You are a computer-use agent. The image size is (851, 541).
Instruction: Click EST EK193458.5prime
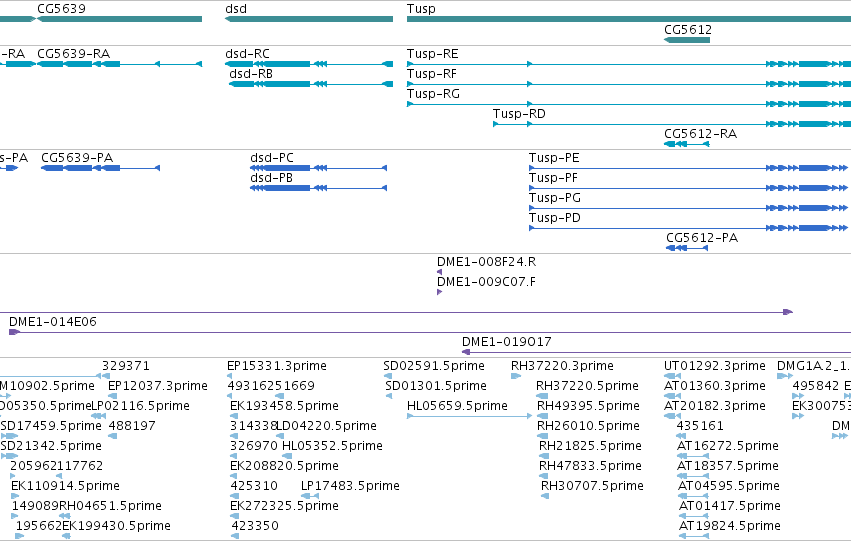click(284, 406)
